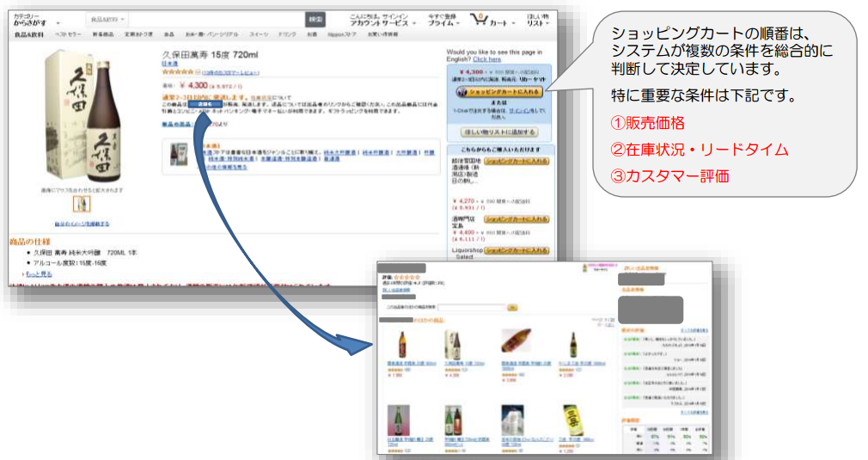
Task: Open the pink-background green bottle product
Action: (x=399, y=420)
